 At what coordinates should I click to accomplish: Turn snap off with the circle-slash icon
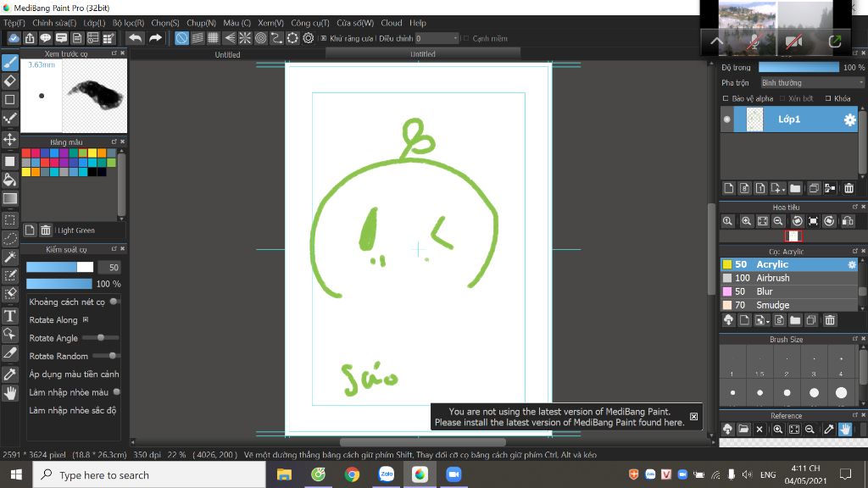[181, 38]
